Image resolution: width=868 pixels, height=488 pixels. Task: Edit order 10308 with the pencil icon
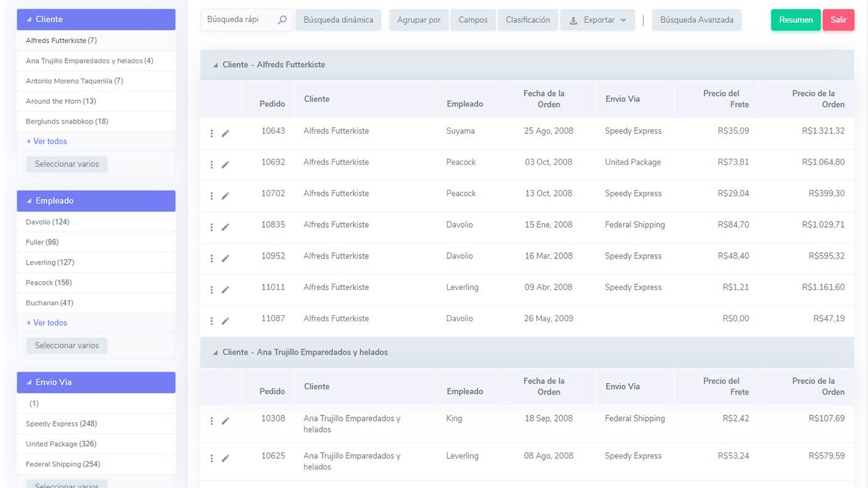(225, 420)
